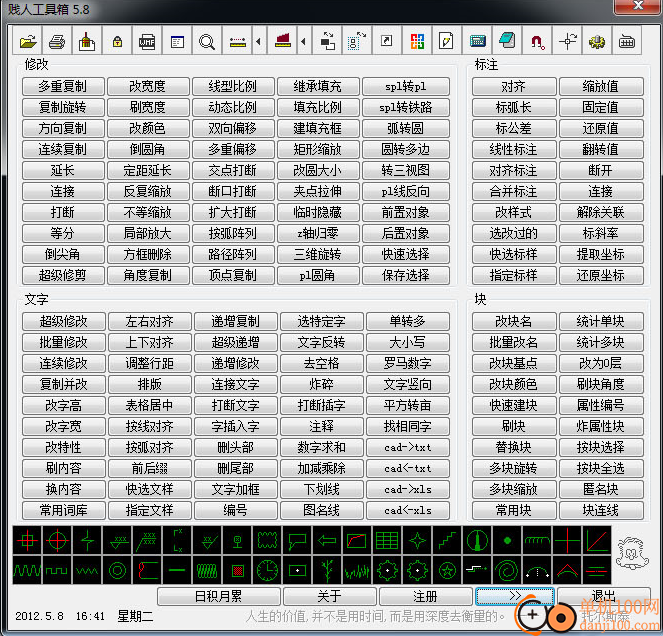Screen dimensions: 663x636
Task: Click the sine wave symbol
Action: click(27, 570)
